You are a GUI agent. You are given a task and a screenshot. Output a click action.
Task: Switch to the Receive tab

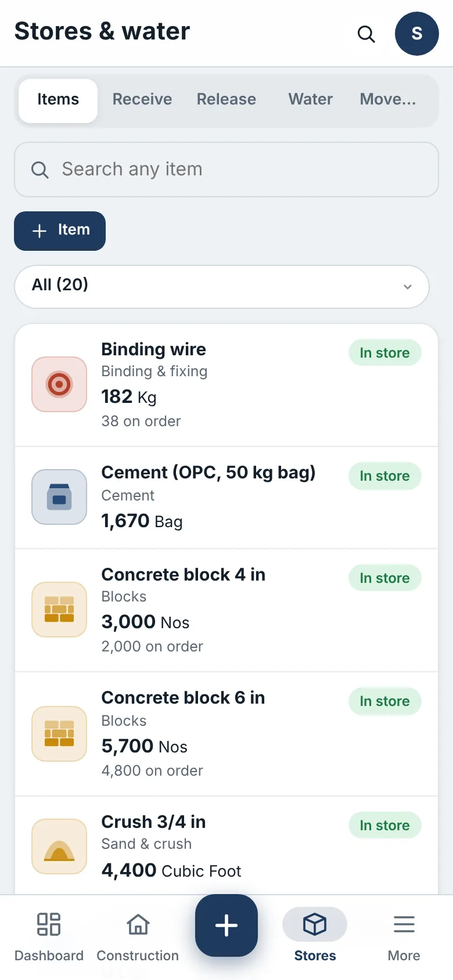(142, 99)
